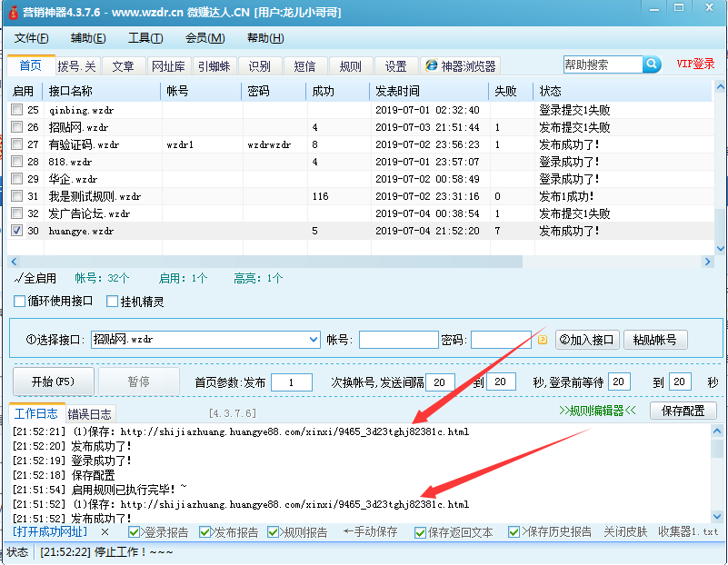The height and width of the screenshot is (565, 728).
Task: Click the red 营 app logo in title bar
Action: coord(11,12)
